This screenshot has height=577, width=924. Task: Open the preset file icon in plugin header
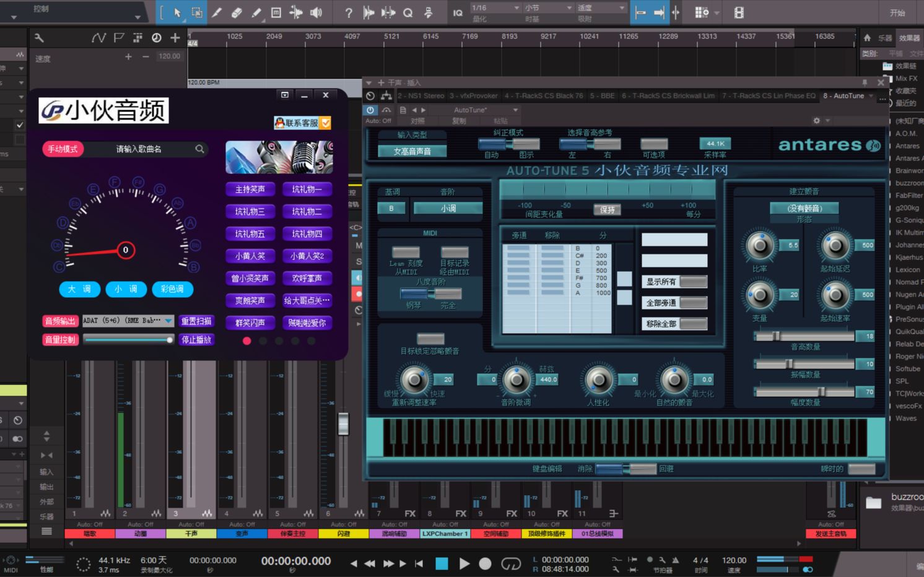[403, 110]
